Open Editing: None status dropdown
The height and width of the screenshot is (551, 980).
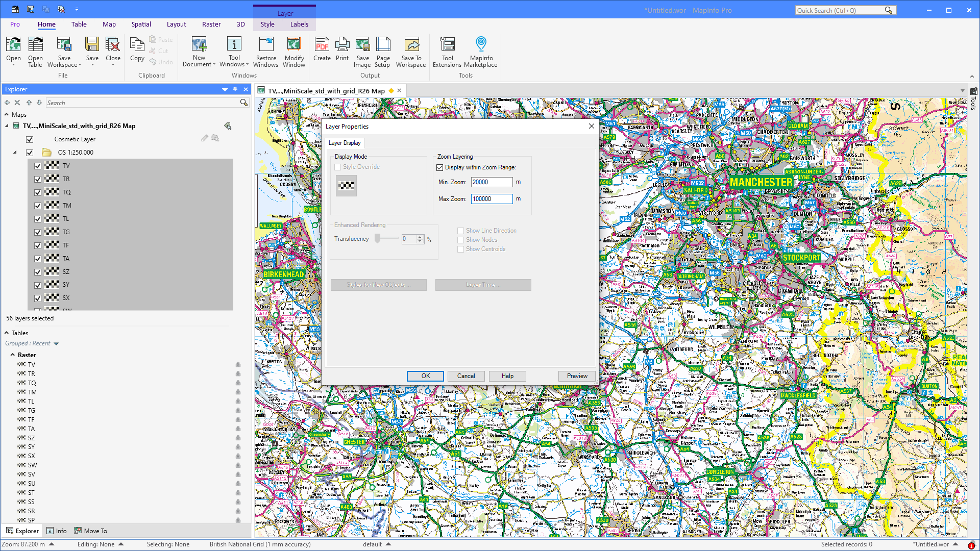[x=121, y=544]
